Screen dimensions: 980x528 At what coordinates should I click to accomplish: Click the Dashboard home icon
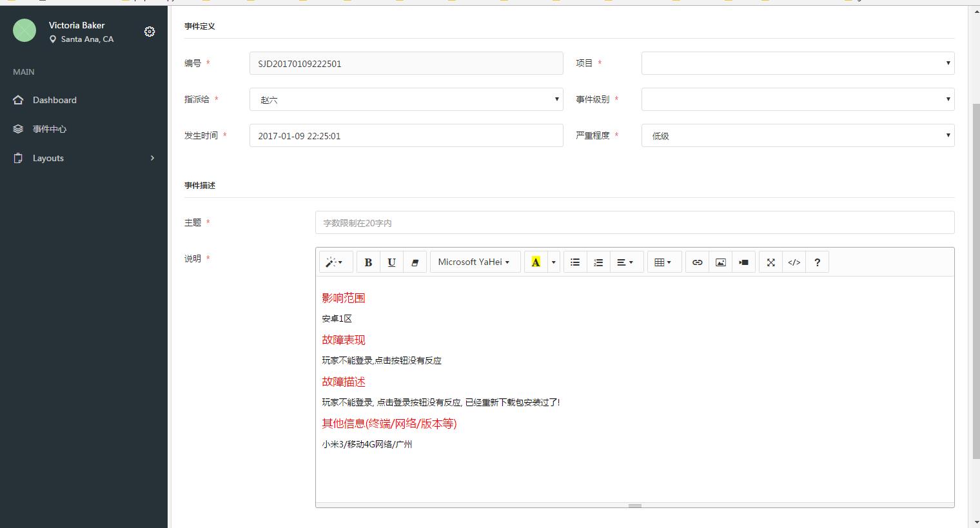tap(18, 100)
